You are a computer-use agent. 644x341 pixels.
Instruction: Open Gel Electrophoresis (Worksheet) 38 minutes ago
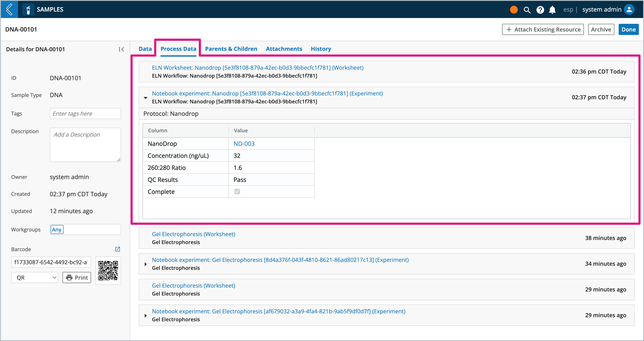point(193,234)
